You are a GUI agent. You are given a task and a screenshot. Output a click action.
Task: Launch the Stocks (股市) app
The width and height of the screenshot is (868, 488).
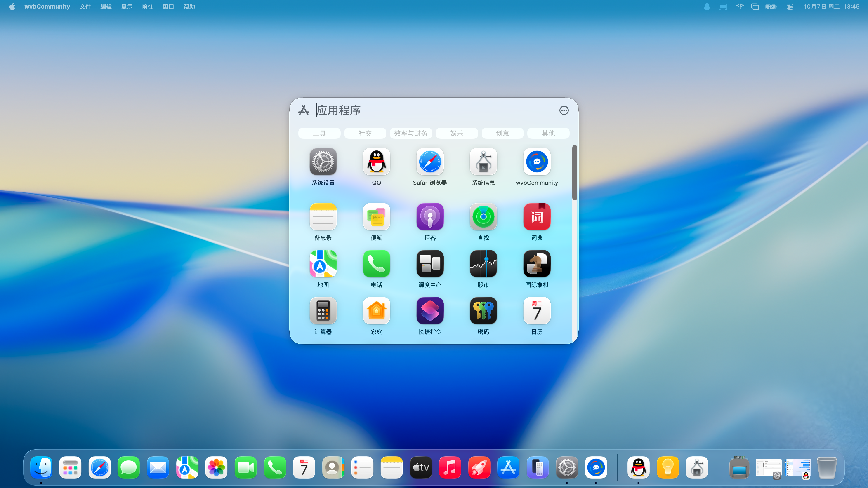click(x=483, y=264)
